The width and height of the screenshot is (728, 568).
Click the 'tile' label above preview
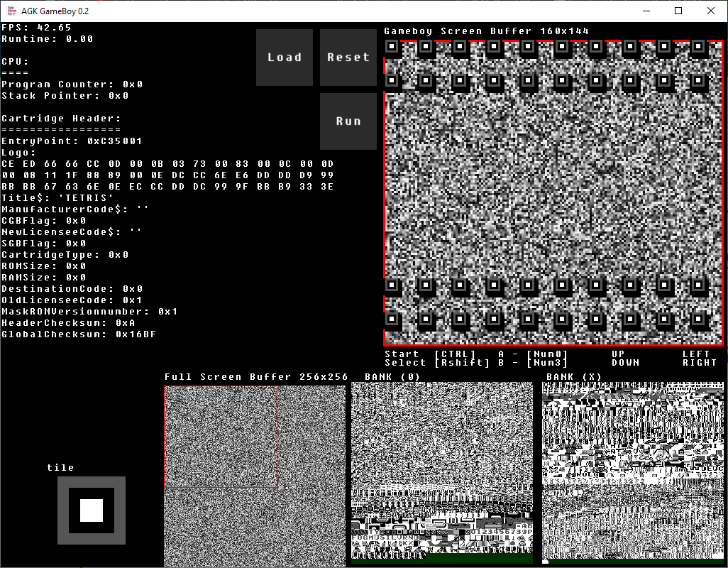tap(60, 468)
